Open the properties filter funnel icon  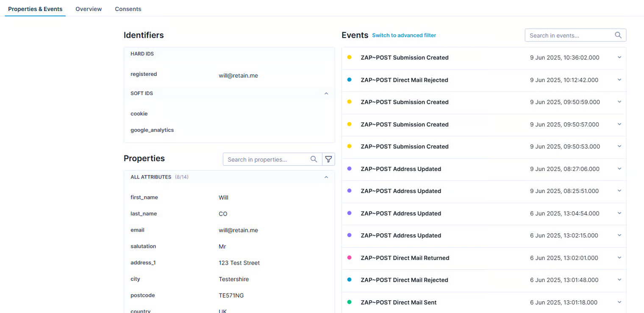pyautogui.click(x=328, y=159)
